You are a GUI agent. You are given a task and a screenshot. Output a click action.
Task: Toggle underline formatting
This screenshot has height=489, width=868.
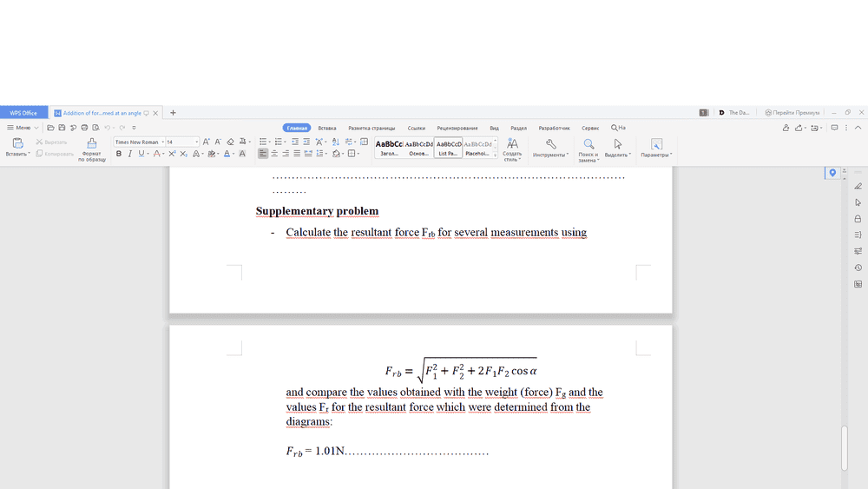(141, 154)
